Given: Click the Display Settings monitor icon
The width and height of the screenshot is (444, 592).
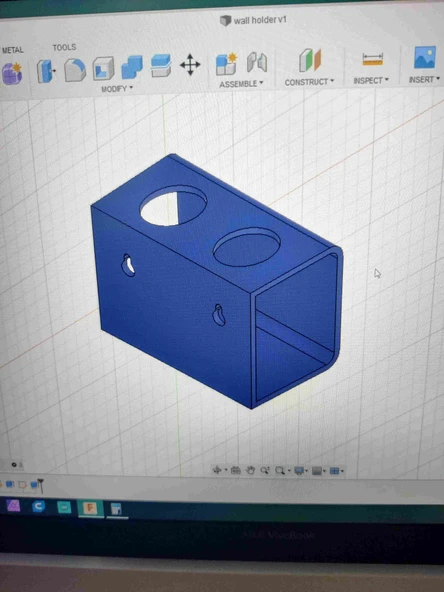Looking at the screenshot, I should (299, 471).
